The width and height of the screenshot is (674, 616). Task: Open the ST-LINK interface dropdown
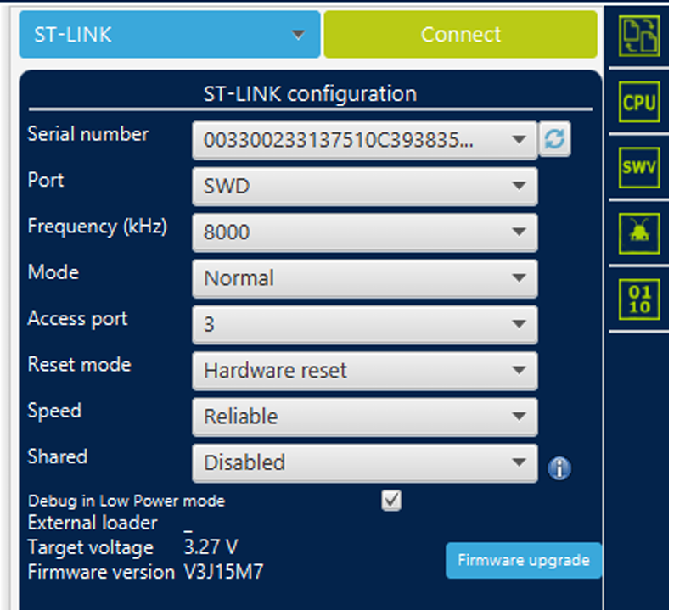coord(170,35)
